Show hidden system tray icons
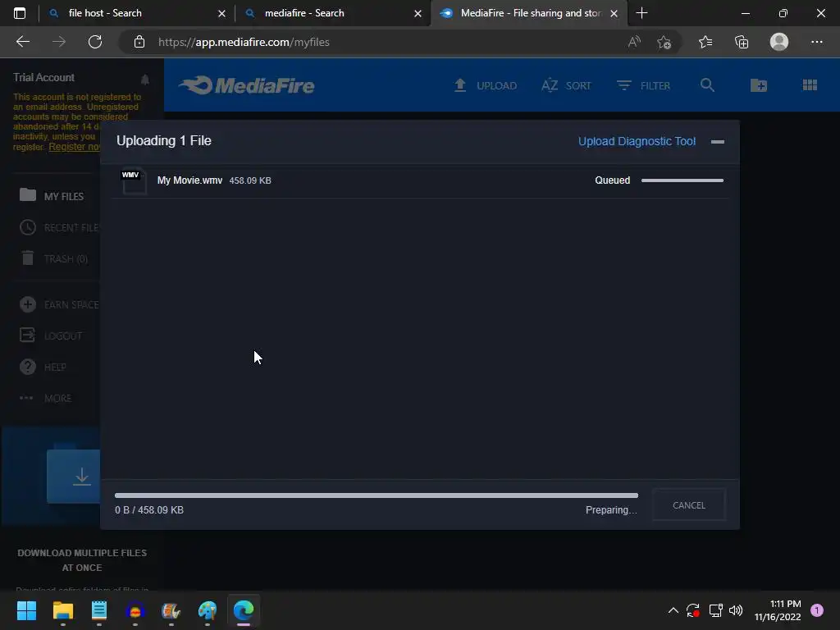Screen dimensions: 840x630 pyautogui.click(x=673, y=610)
